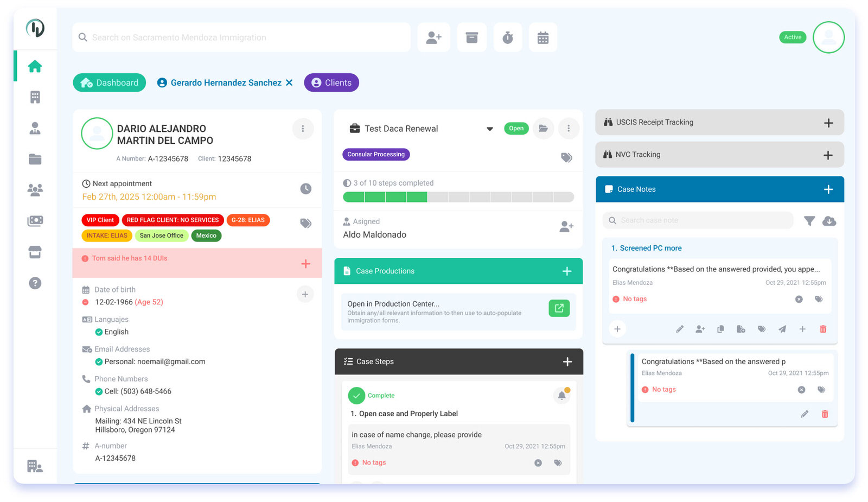Click the assign user icon beside Aldo Maldonado
This screenshot has width=868, height=502.
566,227
